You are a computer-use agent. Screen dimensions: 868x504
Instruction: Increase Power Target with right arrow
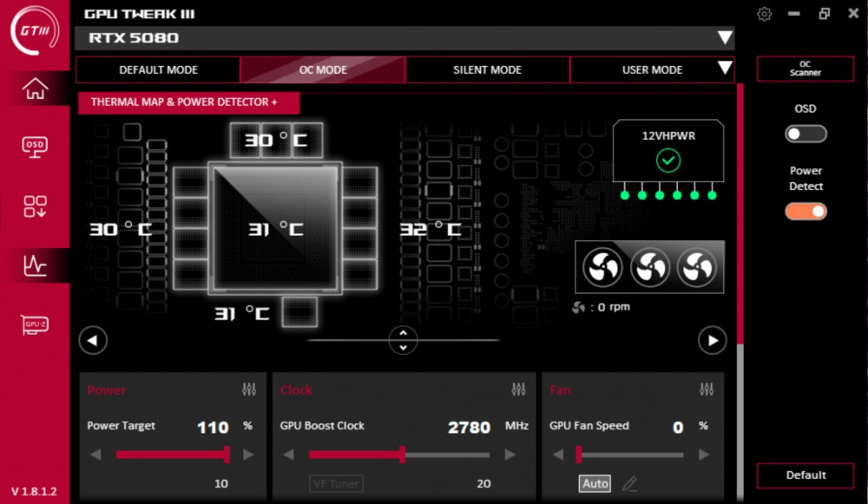click(248, 455)
